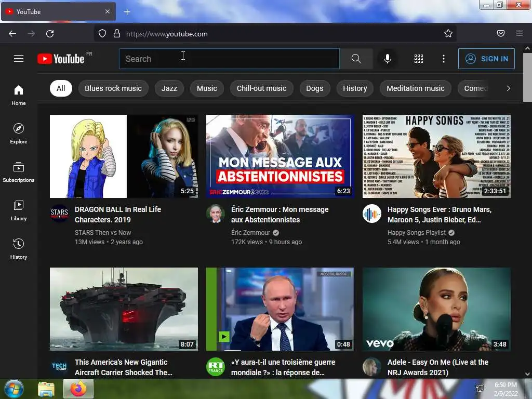Image resolution: width=532 pixels, height=399 pixels.
Task: Open the YouTube hamburger guide menu
Action: [x=19, y=59]
